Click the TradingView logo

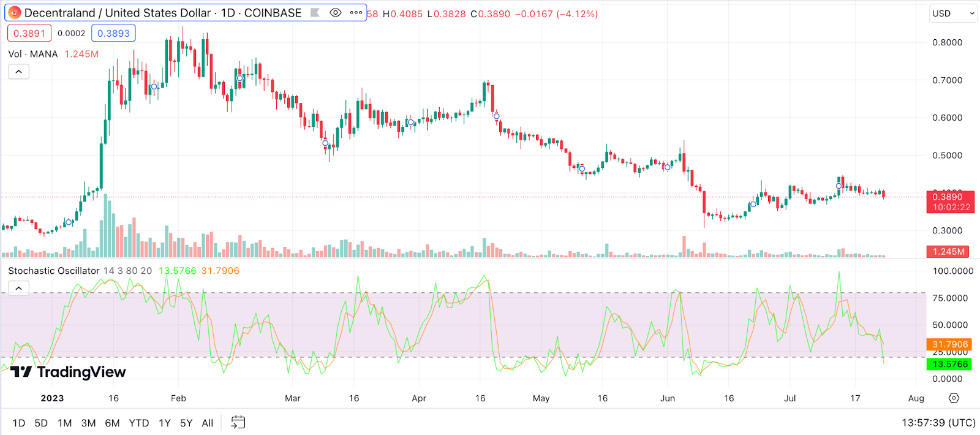tap(68, 372)
